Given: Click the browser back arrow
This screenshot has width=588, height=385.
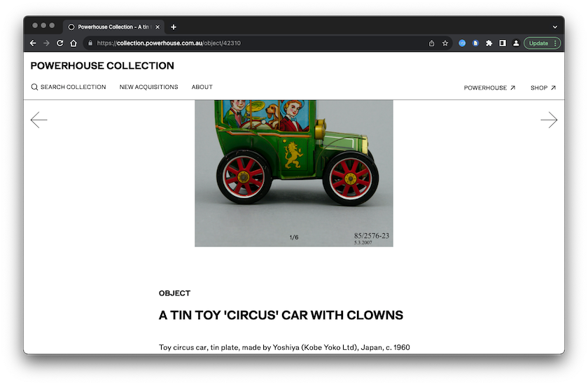Looking at the screenshot, I should 33,43.
